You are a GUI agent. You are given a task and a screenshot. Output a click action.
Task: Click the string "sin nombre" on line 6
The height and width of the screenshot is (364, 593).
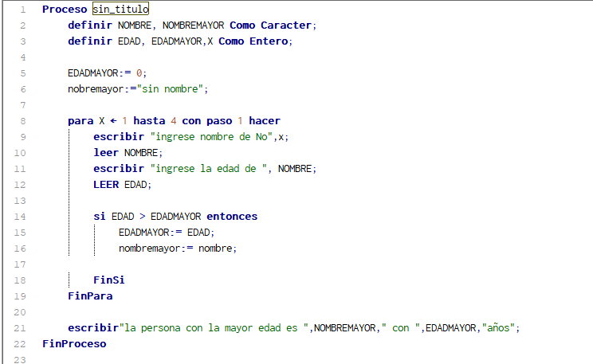[170, 89]
